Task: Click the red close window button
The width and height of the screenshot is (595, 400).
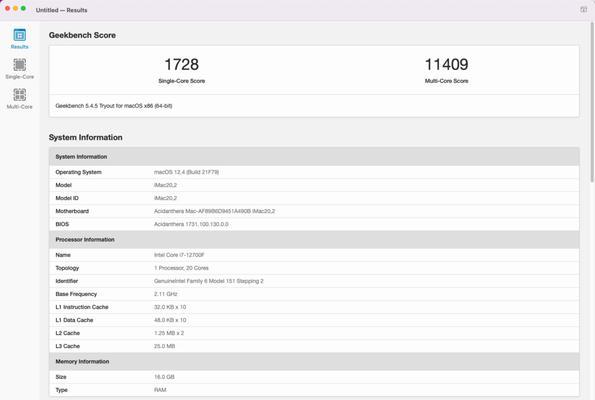Action: (x=7, y=8)
